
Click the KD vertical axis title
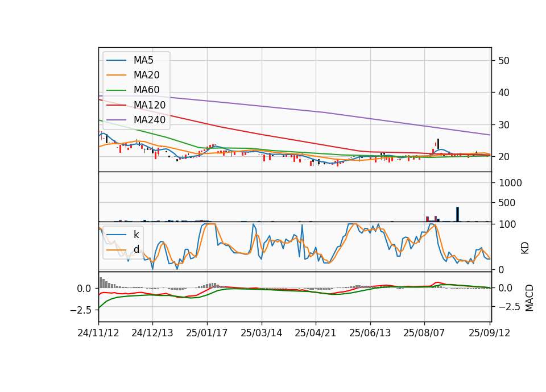[x=525, y=248]
